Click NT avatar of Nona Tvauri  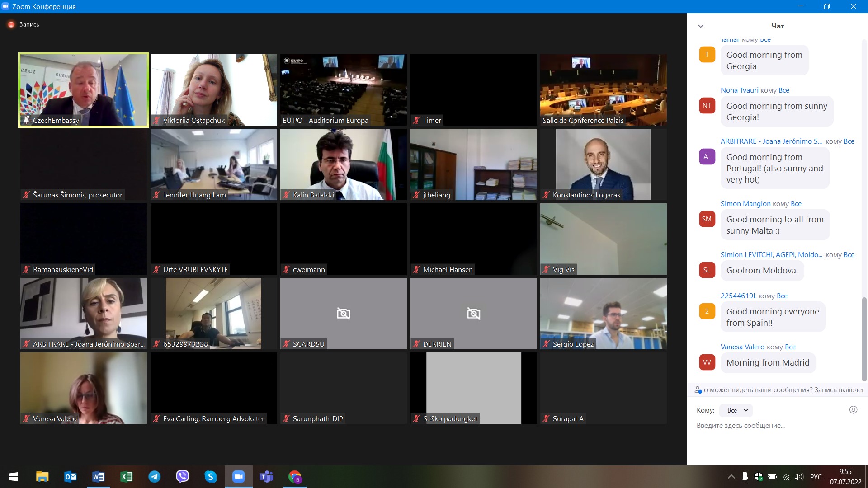point(707,106)
